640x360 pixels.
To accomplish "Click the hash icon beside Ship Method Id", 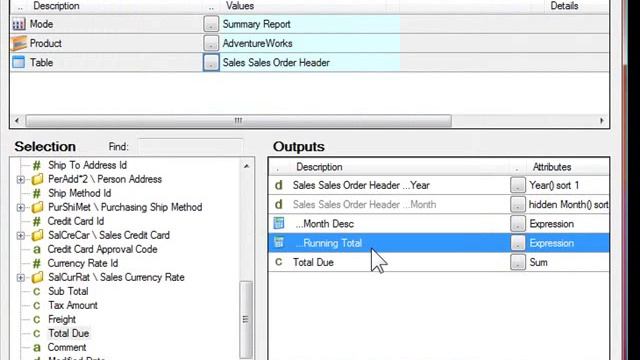I will (x=37, y=193).
